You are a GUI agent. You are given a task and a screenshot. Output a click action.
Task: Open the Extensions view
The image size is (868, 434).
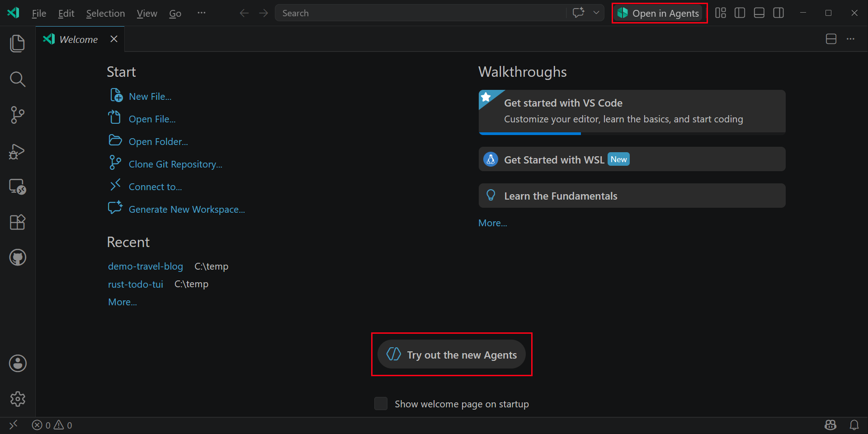pyautogui.click(x=18, y=222)
